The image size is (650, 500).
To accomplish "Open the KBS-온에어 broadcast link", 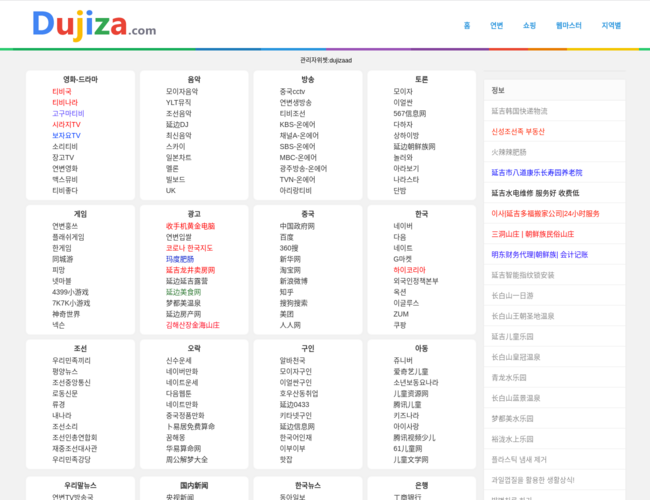I will [297, 125].
